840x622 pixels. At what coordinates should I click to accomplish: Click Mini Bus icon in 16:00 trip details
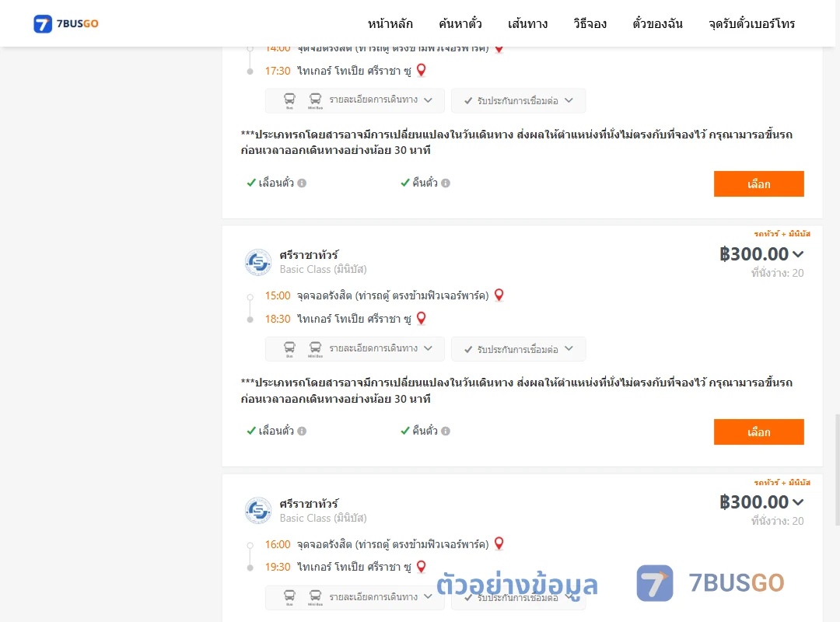[x=316, y=597]
